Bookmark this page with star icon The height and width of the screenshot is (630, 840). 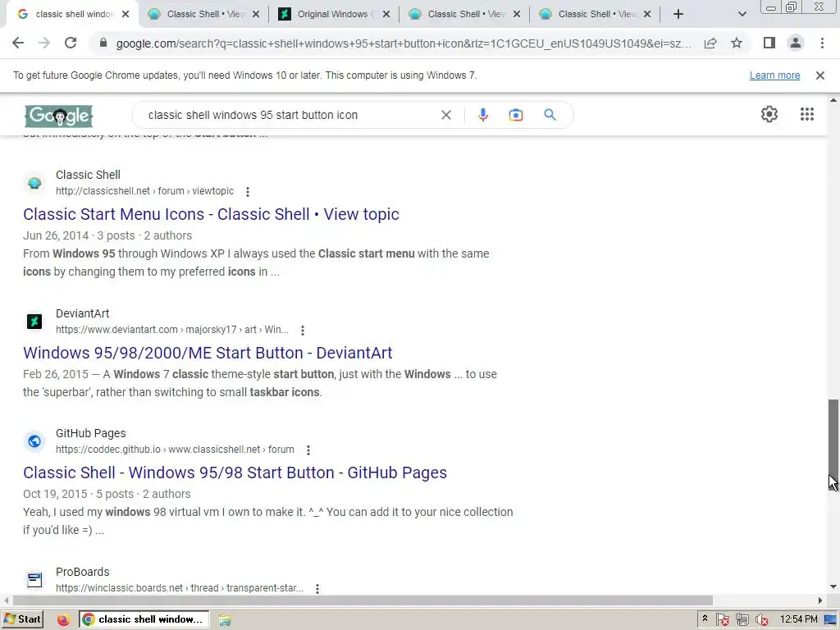coord(737,43)
